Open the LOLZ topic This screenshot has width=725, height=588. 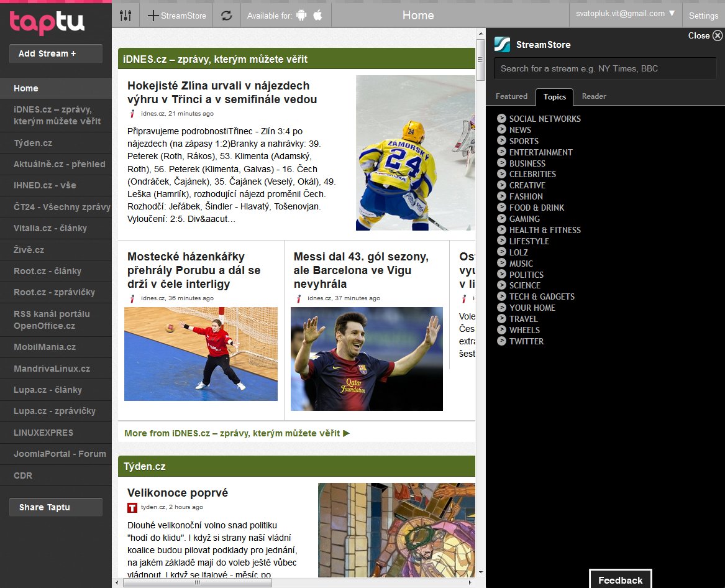click(518, 252)
